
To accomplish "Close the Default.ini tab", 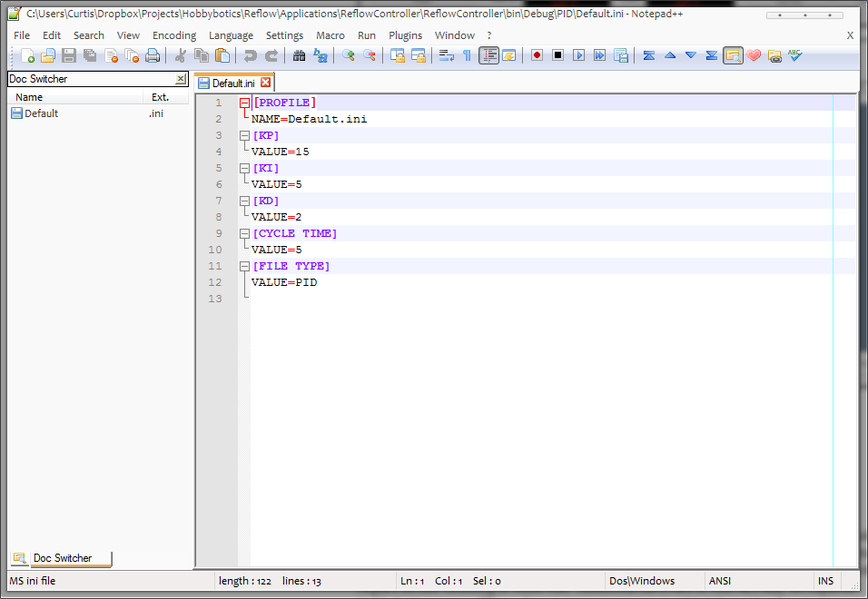I will [x=266, y=83].
